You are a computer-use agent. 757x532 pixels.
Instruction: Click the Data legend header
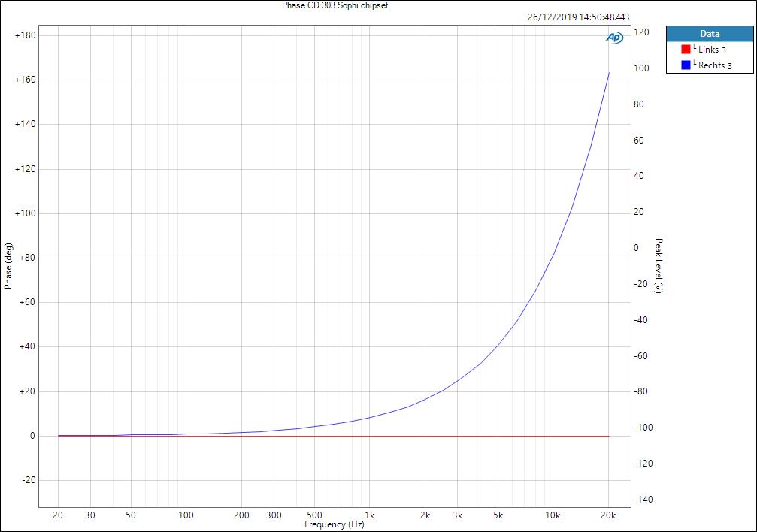coord(710,34)
